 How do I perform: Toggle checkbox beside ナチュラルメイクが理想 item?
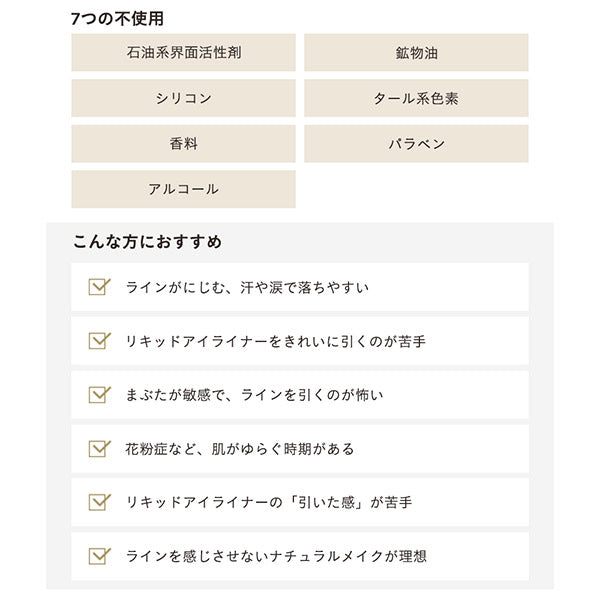pos(99,556)
